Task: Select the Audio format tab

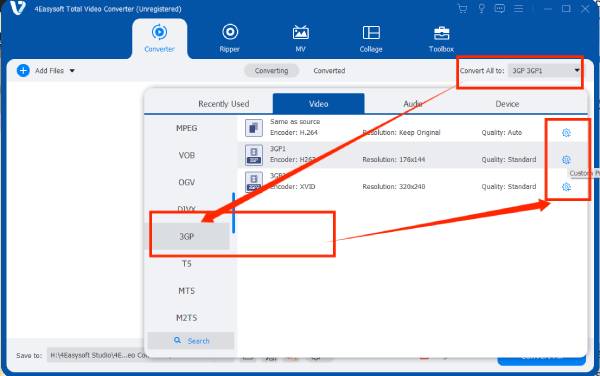Action: pos(413,104)
